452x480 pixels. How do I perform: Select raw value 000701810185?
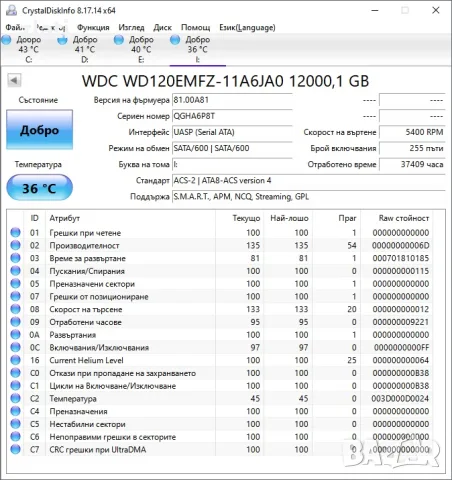pyautogui.click(x=401, y=258)
